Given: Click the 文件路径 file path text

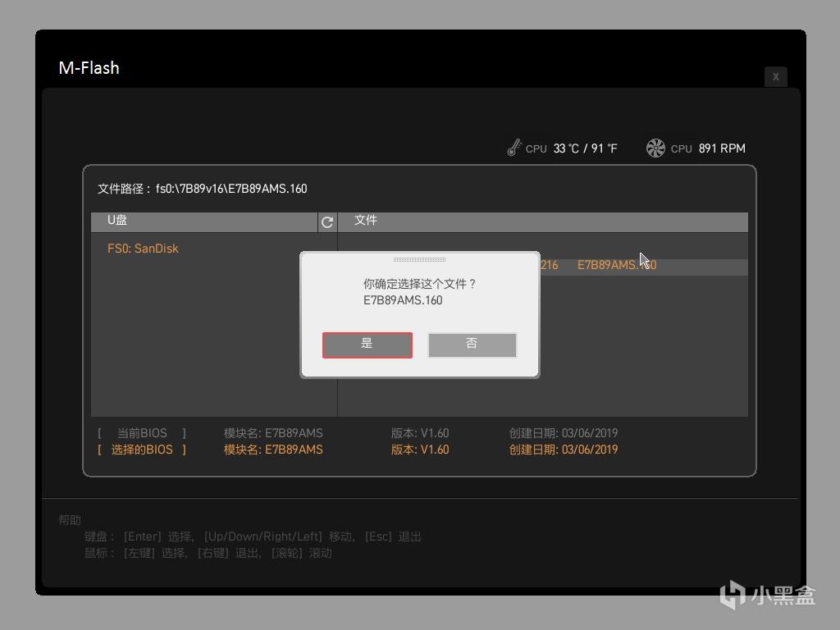Looking at the screenshot, I should 202,189.
